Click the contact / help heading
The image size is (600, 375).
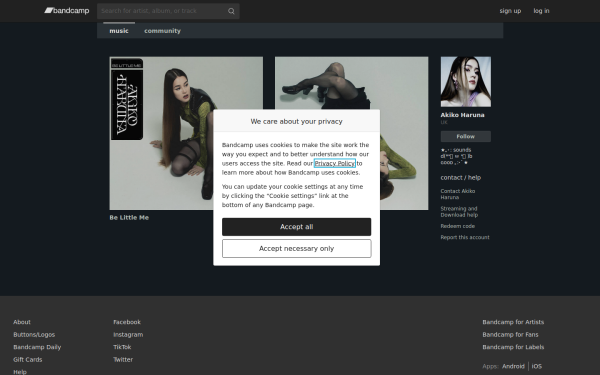[461, 178]
